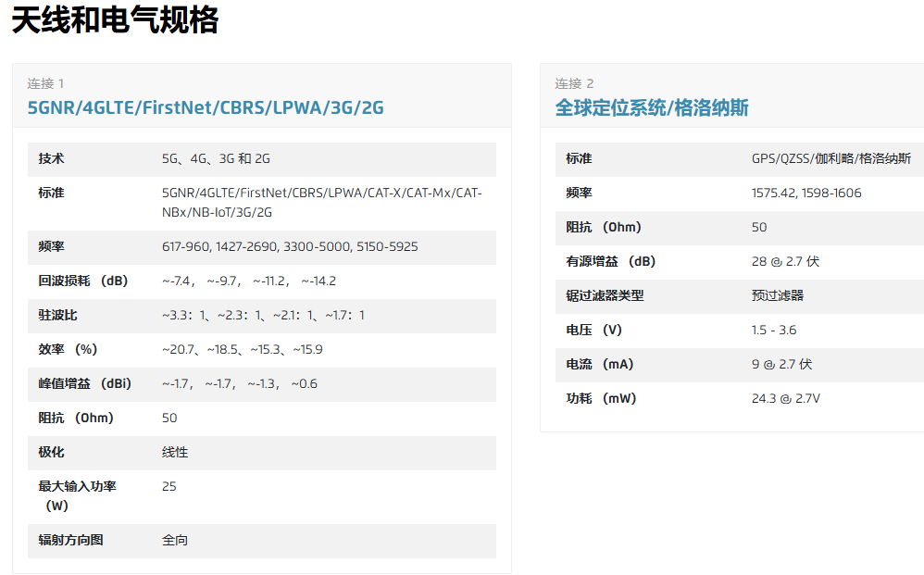This screenshot has width=924, height=575.
Task: Click the 电压 (V) row label
Action: (x=593, y=330)
